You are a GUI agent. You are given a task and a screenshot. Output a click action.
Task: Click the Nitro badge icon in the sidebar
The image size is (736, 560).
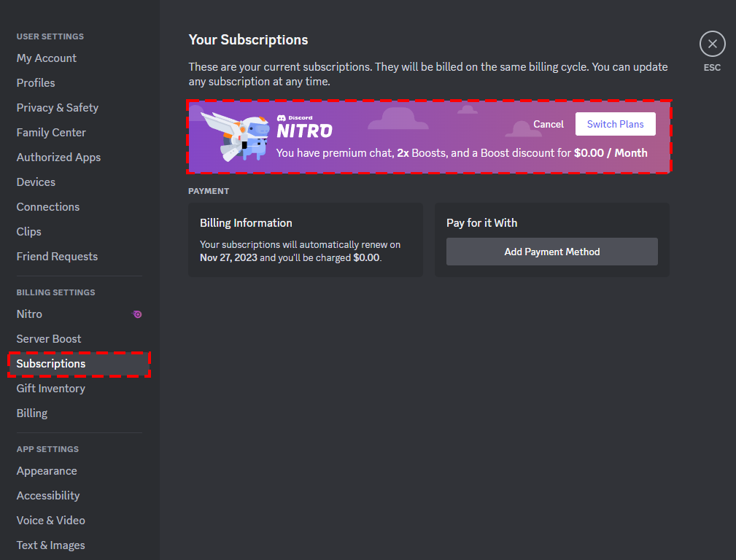point(136,314)
